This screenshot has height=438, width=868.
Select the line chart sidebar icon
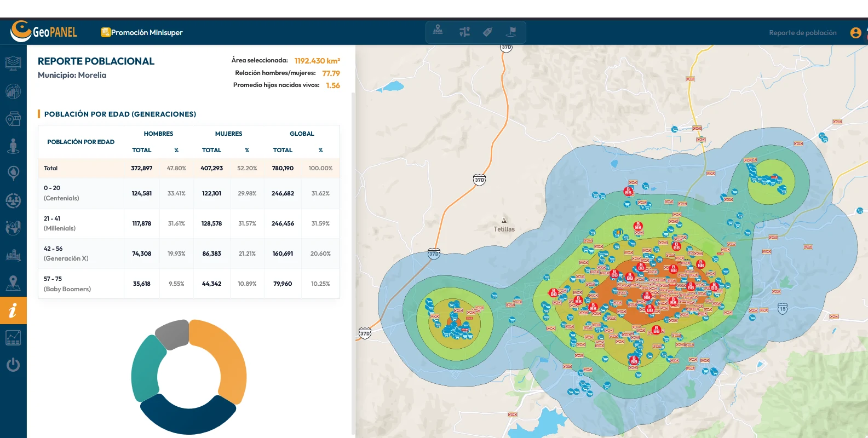point(13,338)
